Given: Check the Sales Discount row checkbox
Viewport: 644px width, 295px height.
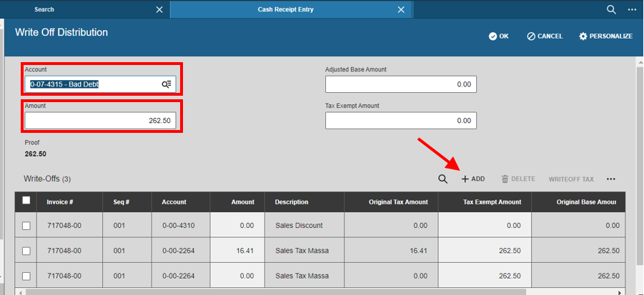Looking at the screenshot, I should [26, 226].
